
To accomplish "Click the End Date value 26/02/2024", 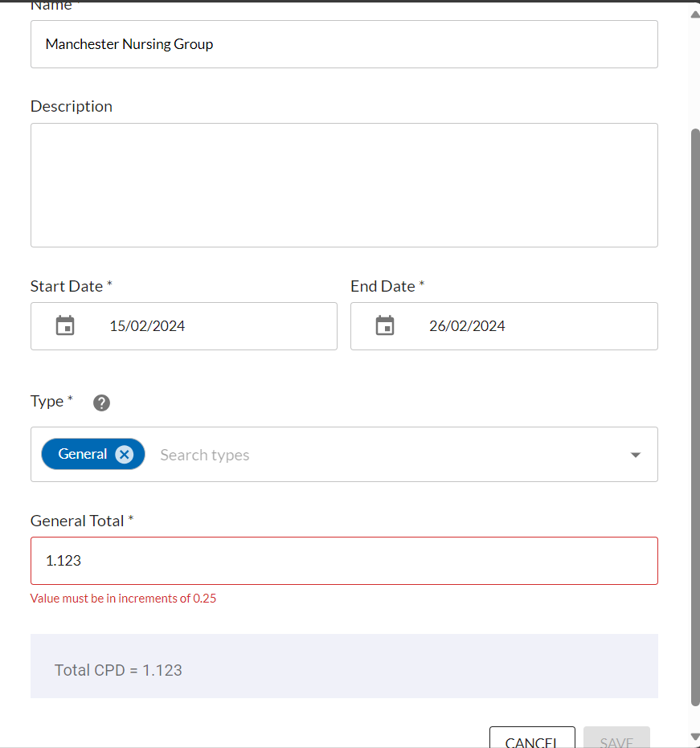I will tap(467, 326).
